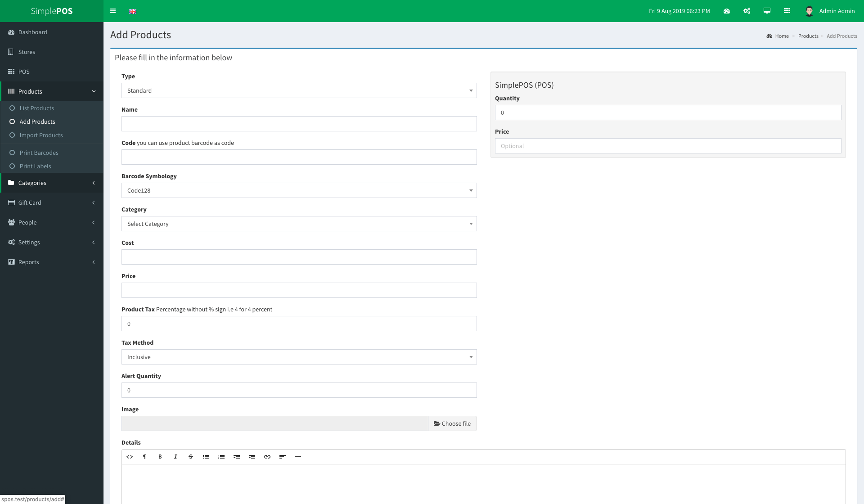This screenshot has width=864, height=504.
Task: Click the Choose file button
Action: pos(452,423)
